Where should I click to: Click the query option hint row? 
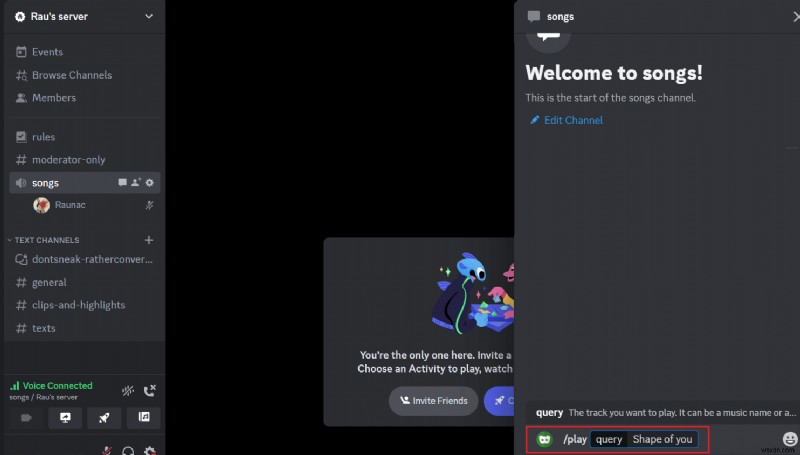[662, 413]
